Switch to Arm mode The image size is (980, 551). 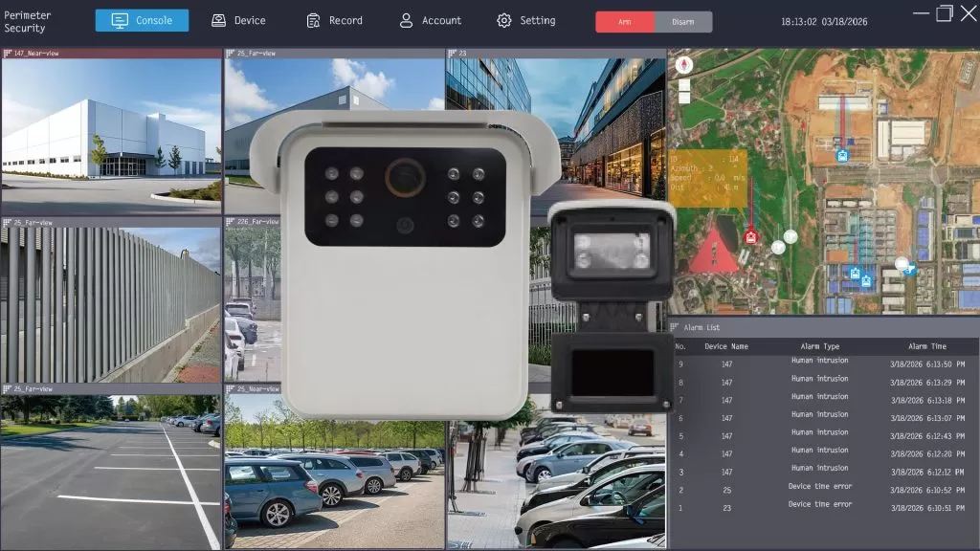tap(623, 19)
